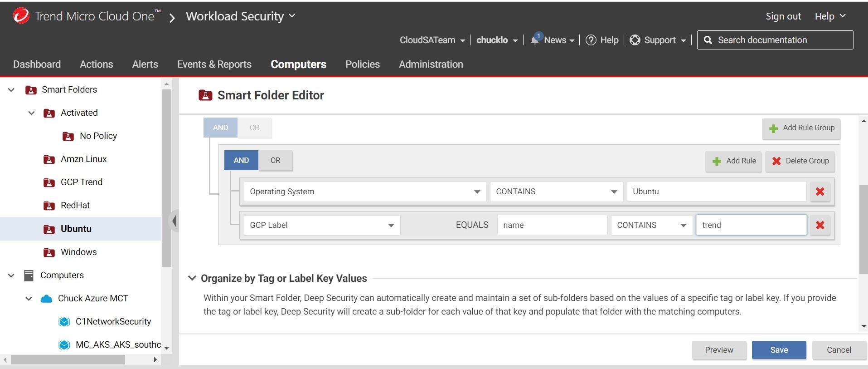Click the search magnifier icon
868x369 pixels.
(x=708, y=40)
